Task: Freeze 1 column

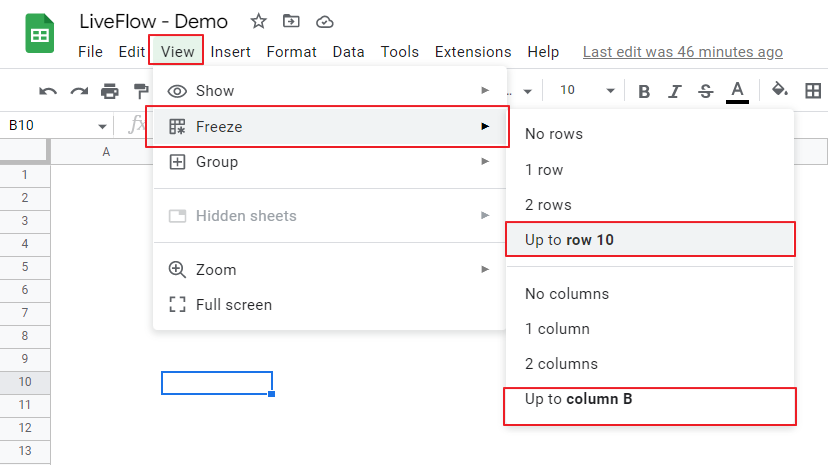Action: coord(650,329)
